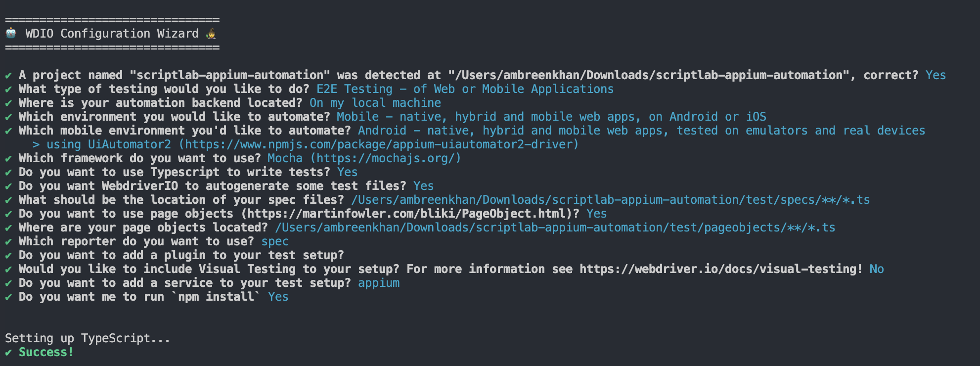
Task: Open the appium-uiautomator2-driver npmjs link
Action: pos(378,144)
